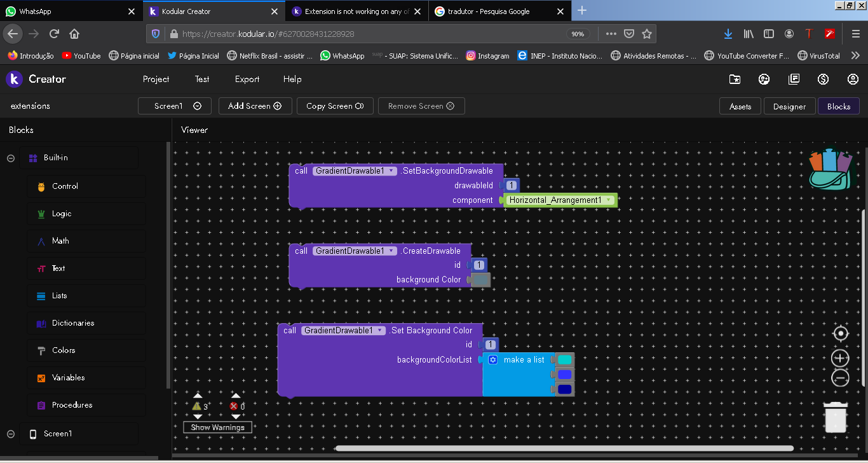Viewport: 868px width, 463px height.
Task: Open the theme palette icon in header
Action: [x=764, y=79]
